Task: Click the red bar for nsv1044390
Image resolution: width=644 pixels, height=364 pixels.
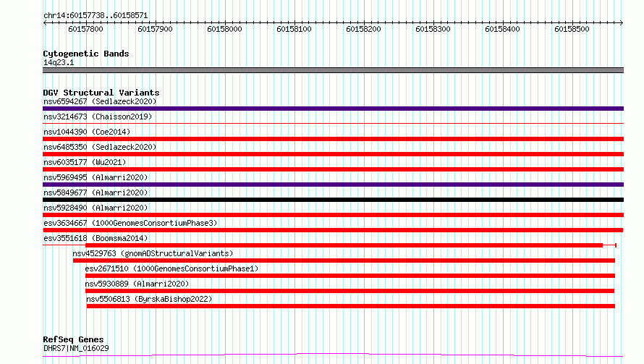Action: click(x=333, y=139)
